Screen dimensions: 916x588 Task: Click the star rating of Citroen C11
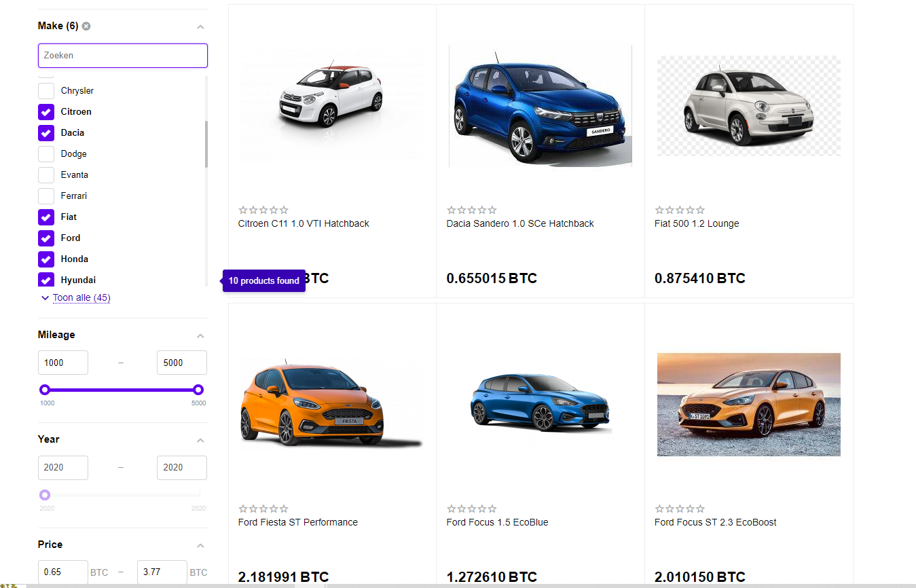click(263, 210)
